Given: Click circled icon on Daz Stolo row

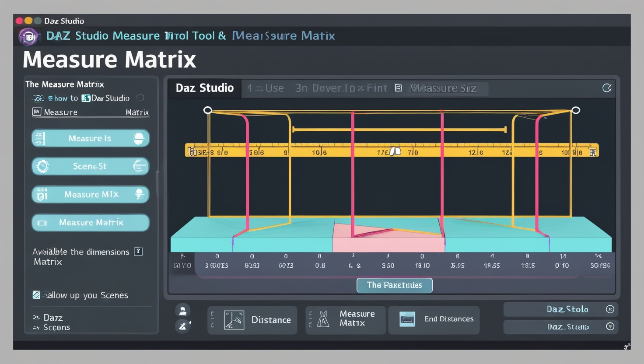Looking at the screenshot, I should click(610, 309).
